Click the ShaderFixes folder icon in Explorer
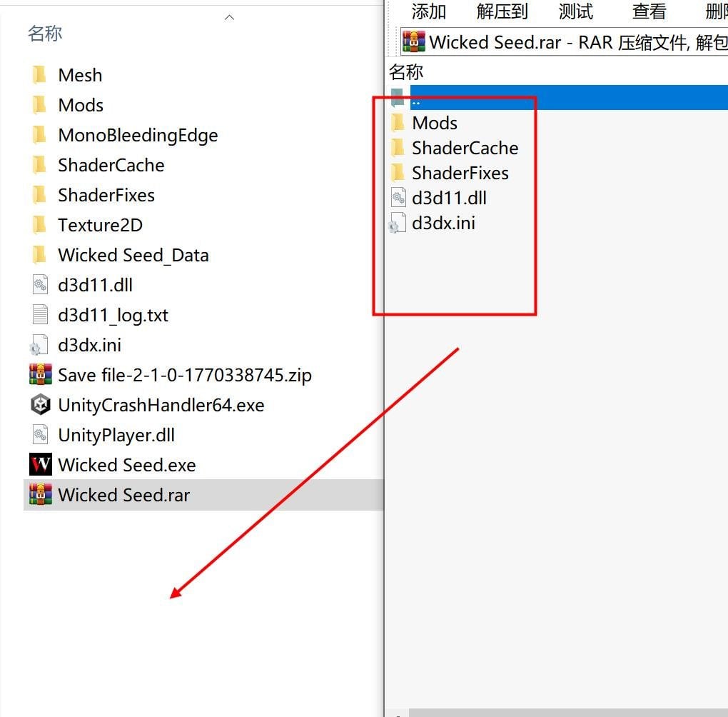This screenshot has width=728, height=717. pyautogui.click(x=39, y=195)
